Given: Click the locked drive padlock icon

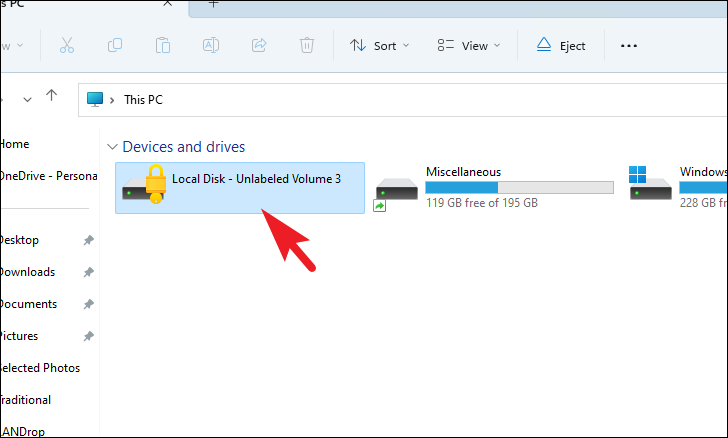Looking at the screenshot, I should 156,184.
